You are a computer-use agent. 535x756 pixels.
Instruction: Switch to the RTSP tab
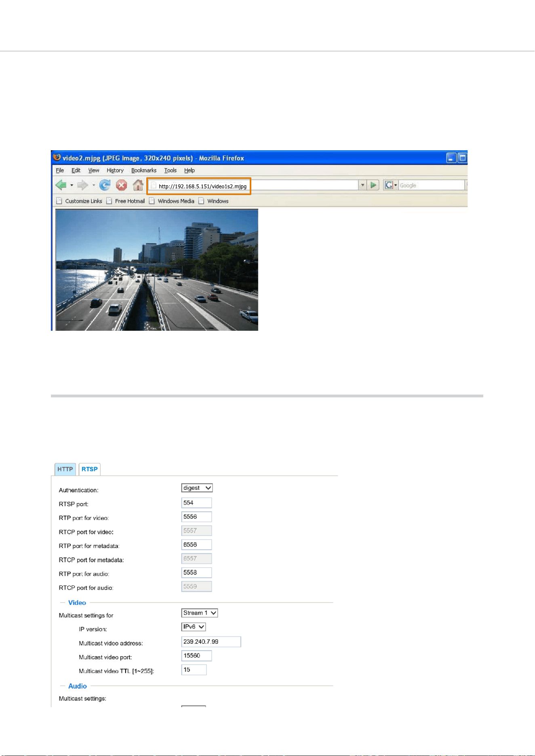pyautogui.click(x=89, y=469)
